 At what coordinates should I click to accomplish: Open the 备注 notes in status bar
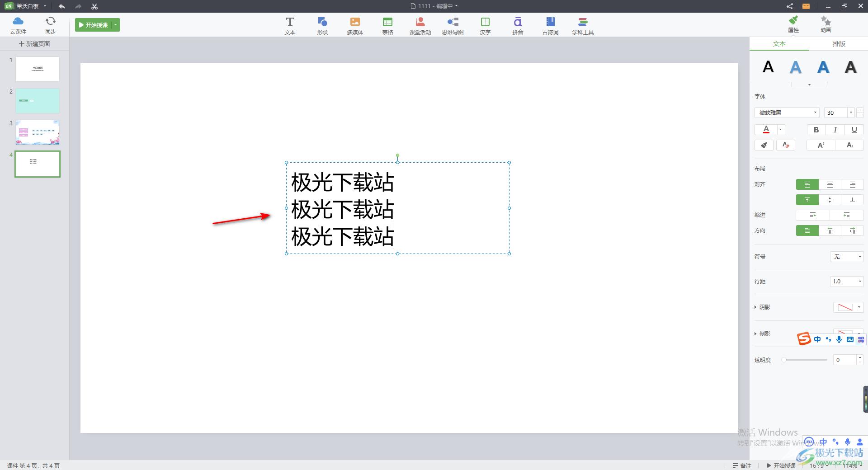[x=742, y=465]
